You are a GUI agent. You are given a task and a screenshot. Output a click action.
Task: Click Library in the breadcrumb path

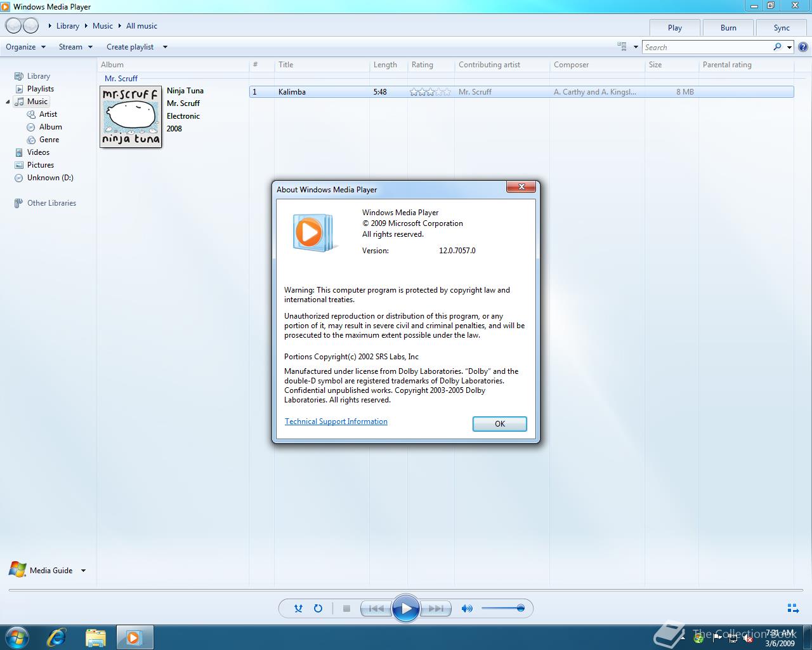68,26
